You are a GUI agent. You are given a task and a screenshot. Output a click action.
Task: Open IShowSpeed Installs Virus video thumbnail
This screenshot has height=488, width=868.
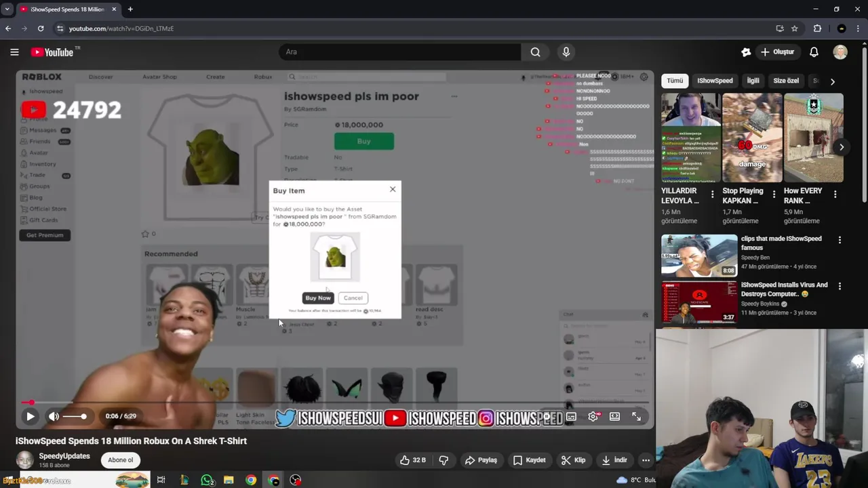[699, 302]
